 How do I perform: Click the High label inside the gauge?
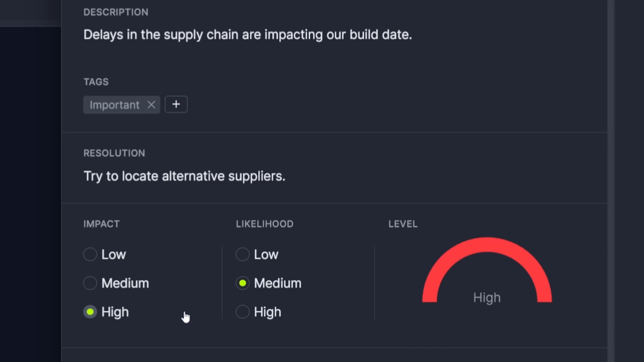point(487,297)
